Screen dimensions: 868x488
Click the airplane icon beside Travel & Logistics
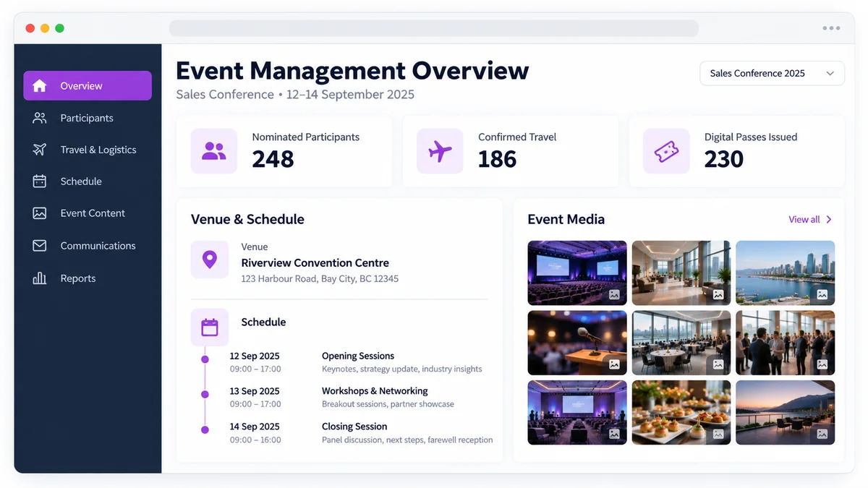tap(40, 150)
